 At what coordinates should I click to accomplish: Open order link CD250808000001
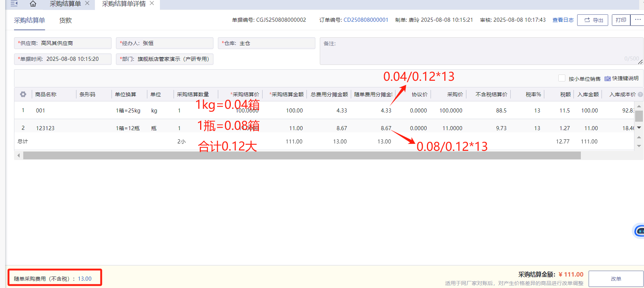coord(366,20)
